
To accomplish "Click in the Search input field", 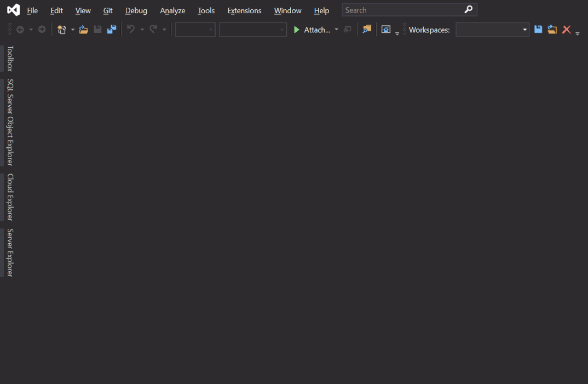I will pos(402,10).
